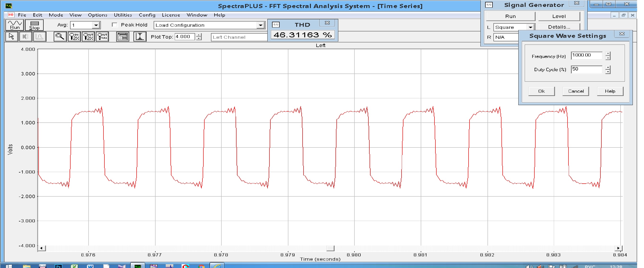Expand the L channel Square waveform dropdown
644x268 pixels.
coord(530,27)
